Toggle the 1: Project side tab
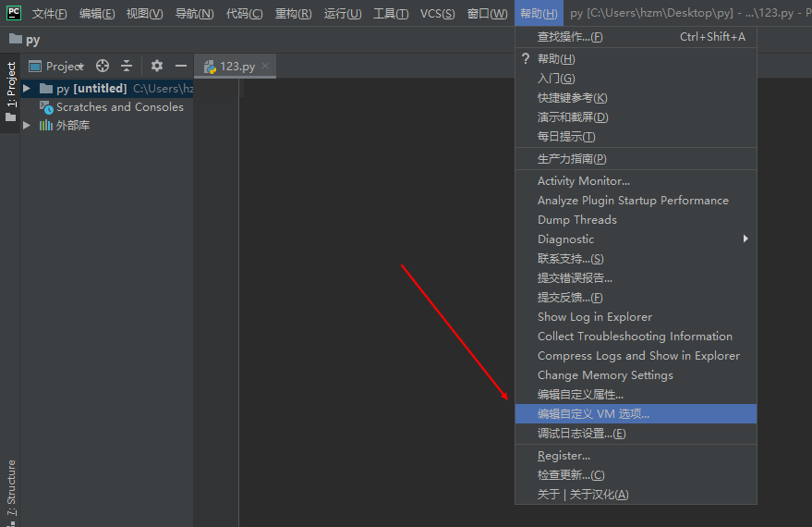Screen dimensions: 812x527 [x=10, y=92]
